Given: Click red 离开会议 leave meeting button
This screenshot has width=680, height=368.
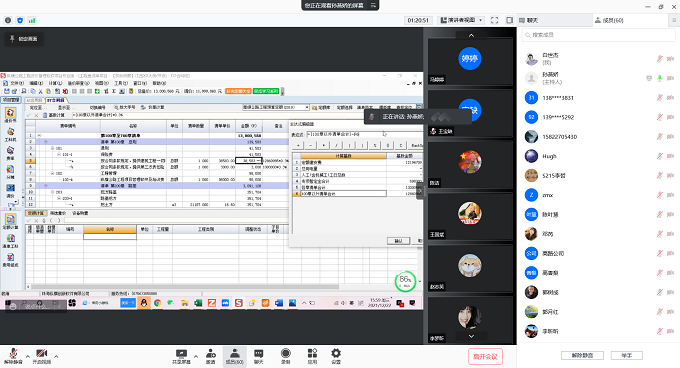Looking at the screenshot, I should (x=485, y=356).
